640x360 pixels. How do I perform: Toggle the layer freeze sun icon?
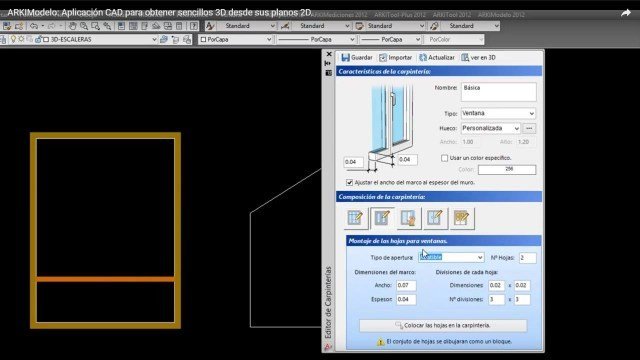[21, 39]
